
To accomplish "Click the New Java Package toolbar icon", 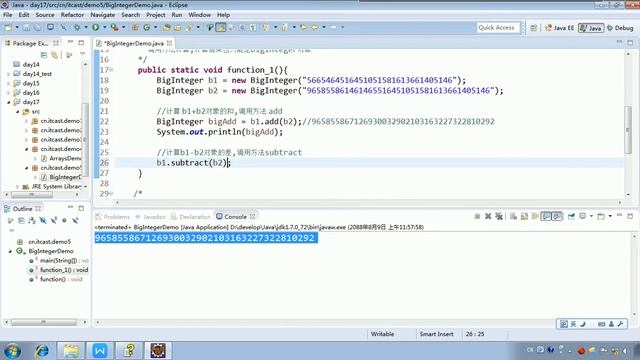I will coord(135,27).
